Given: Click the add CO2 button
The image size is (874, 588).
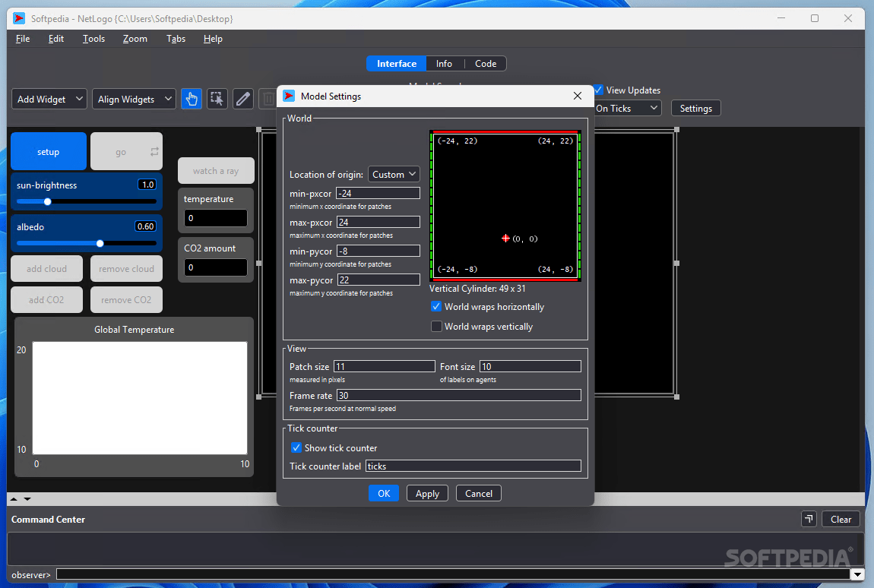Looking at the screenshot, I should [47, 300].
